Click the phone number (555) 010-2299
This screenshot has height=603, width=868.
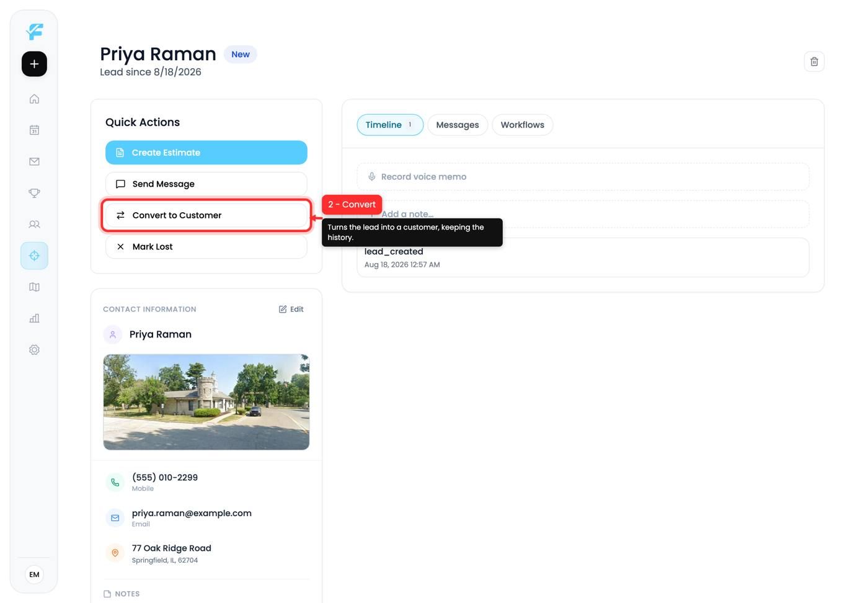pos(165,477)
